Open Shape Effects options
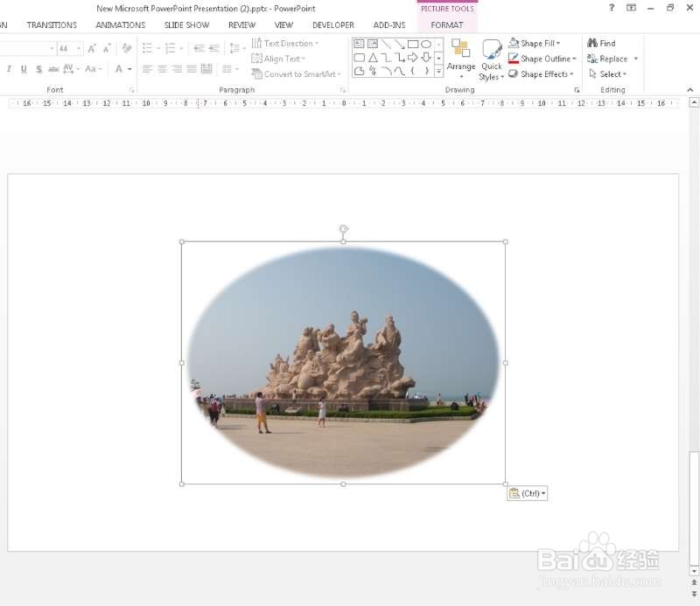This screenshot has height=606, width=700. (x=541, y=73)
